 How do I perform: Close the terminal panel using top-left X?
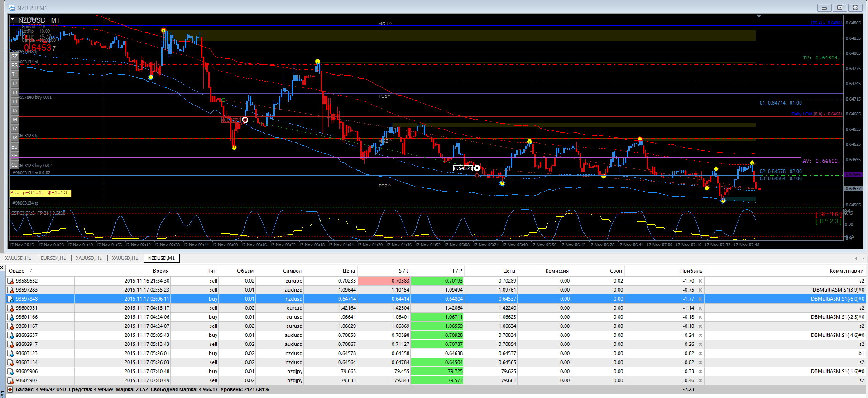2,268
